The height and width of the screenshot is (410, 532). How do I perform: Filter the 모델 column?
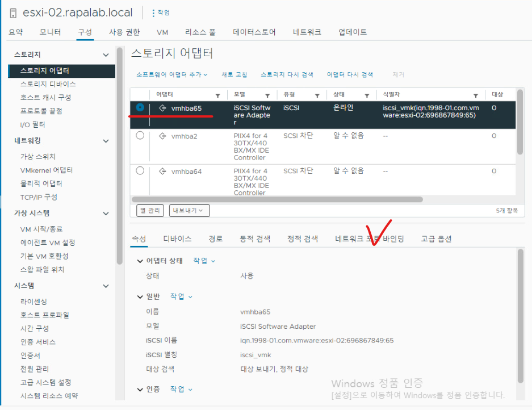[267, 96]
